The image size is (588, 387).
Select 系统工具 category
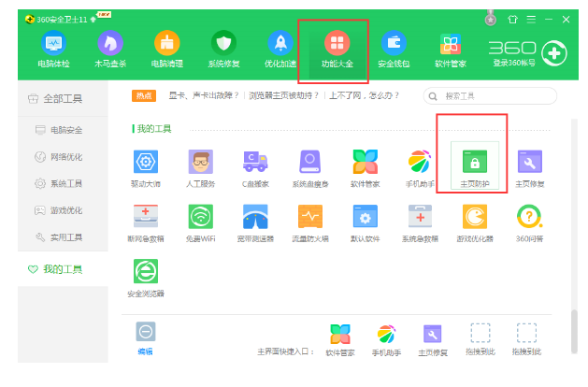[63, 184]
